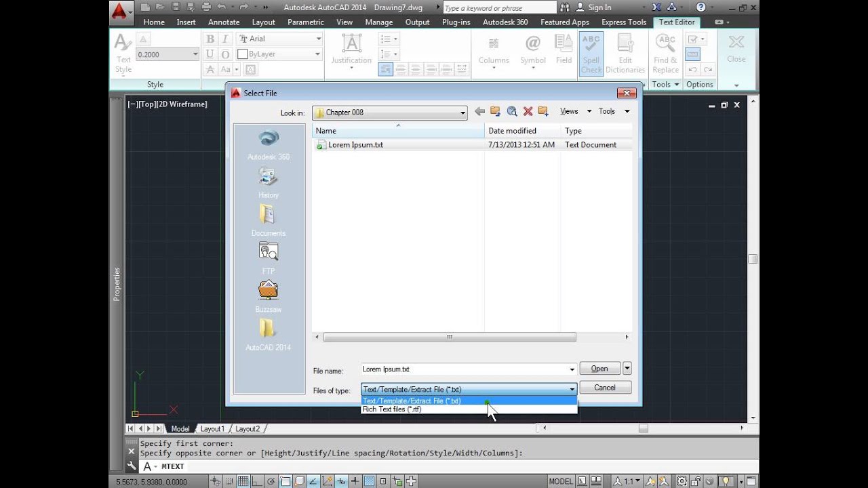
Task: Expand the Tools panel title
Action: [x=666, y=85]
